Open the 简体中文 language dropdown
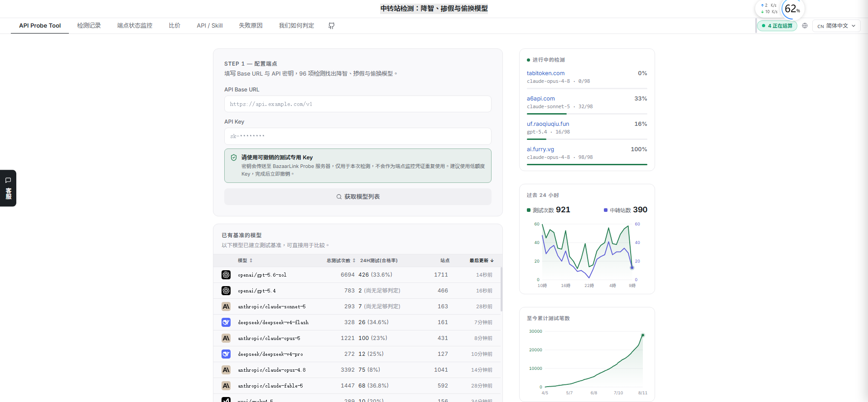The image size is (868, 402). (x=836, y=26)
